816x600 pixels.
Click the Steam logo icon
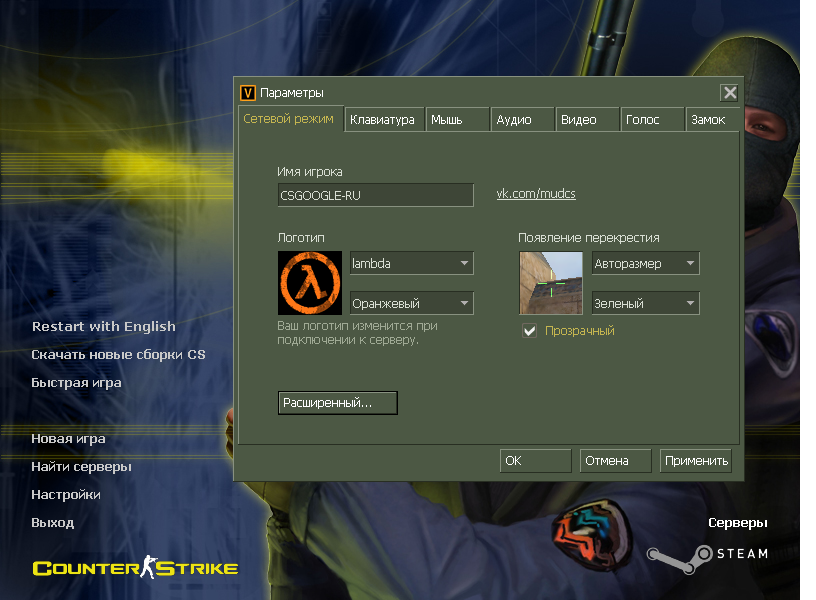680,559
